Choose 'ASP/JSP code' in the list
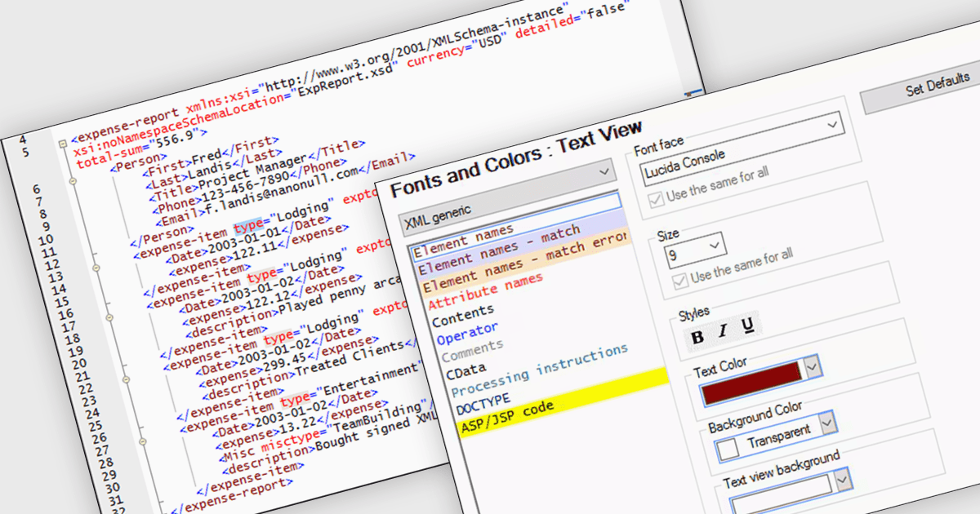This screenshot has width=980, height=514. tap(506, 415)
